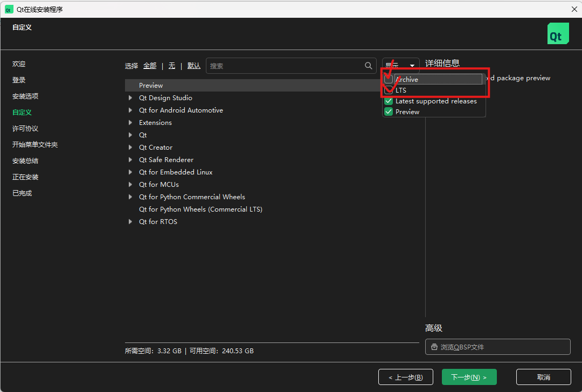
Task: Expand Qt for Python Commercial Wheels
Action: coord(130,197)
